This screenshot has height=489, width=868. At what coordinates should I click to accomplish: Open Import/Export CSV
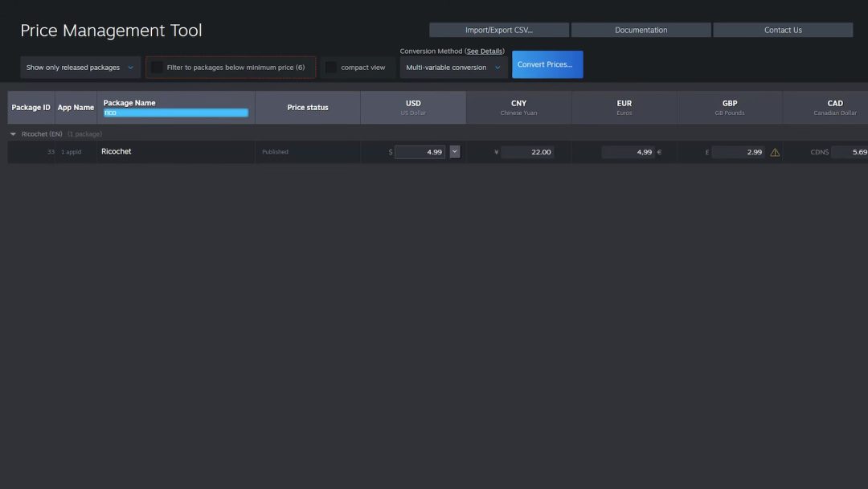(498, 30)
